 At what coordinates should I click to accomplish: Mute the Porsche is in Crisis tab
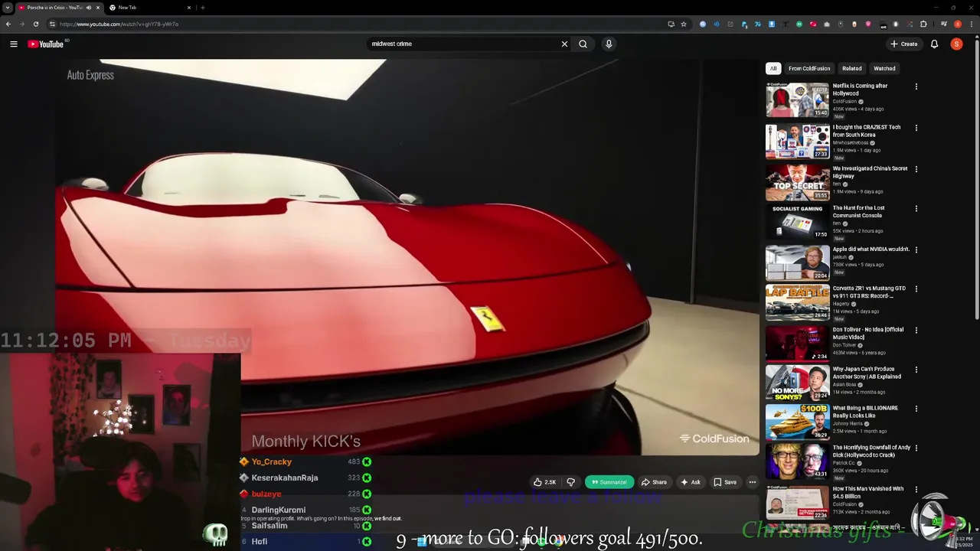pyautogui.click(x=88, y=8)
